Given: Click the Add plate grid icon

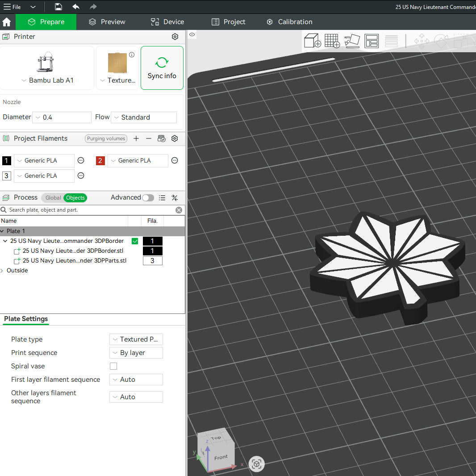Looking at the screenshot, I should (332, 41).
